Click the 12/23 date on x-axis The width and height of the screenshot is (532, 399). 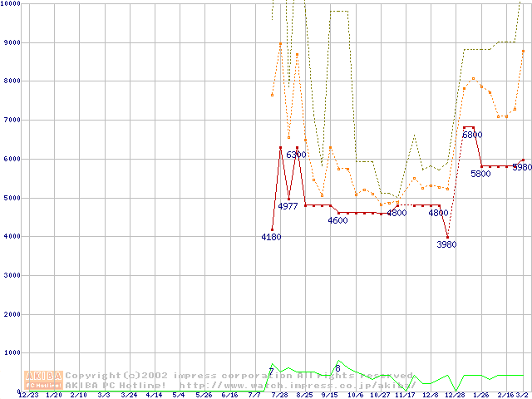(27, 395)
